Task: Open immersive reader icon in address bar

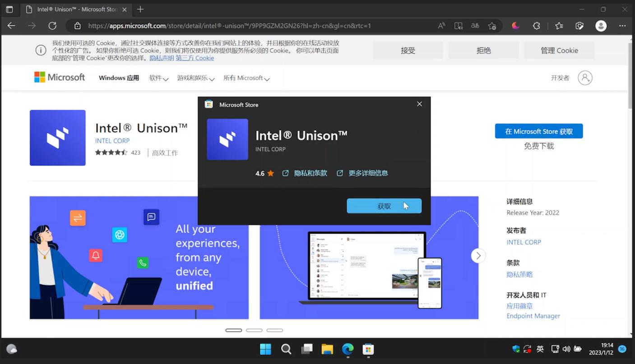Action: coord(458,26)
